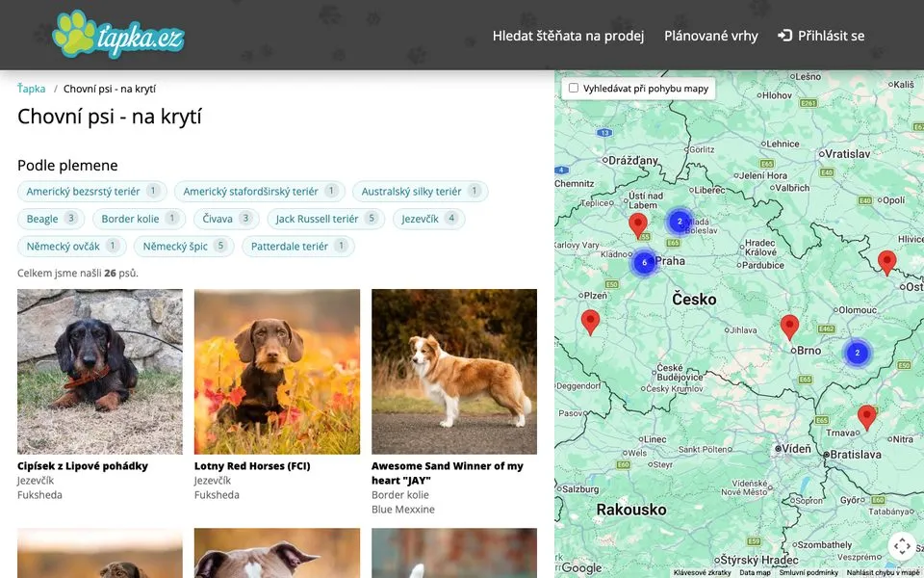924x578 pixels.
Task: Click the Salzburg label on the map
Action: pos(580,489)
